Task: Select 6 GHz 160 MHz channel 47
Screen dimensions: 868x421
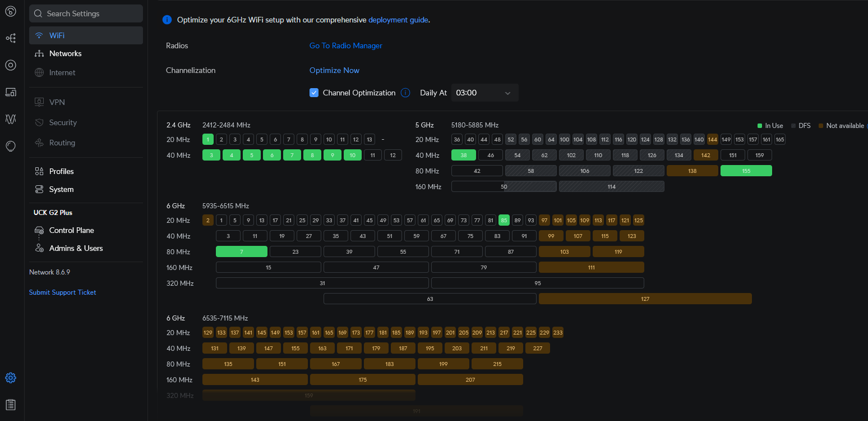Action: [x=376, y=267]
